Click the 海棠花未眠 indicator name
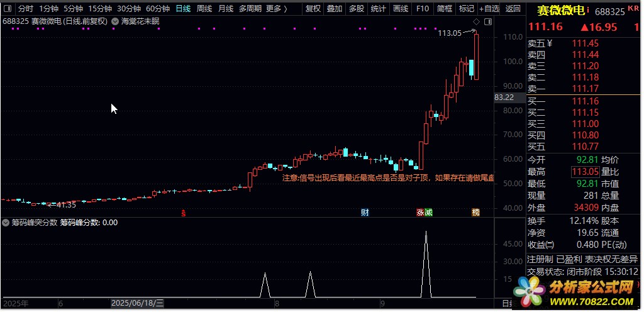Screen dimensions: 644x312 pyautogui.click(x=140, y=21)
